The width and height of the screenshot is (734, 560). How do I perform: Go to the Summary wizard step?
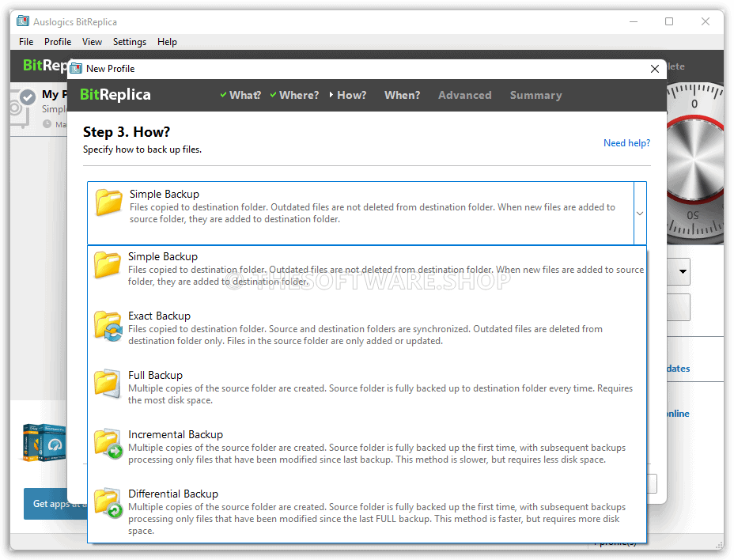535,95
